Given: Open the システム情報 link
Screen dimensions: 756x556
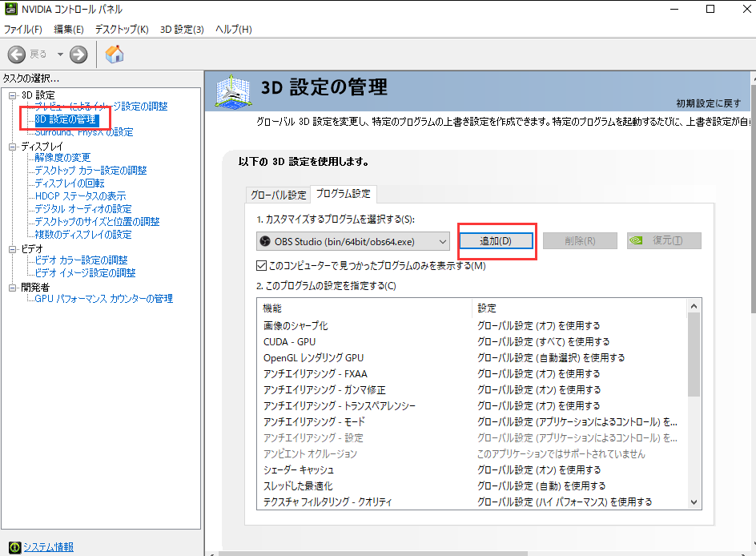Looking at the screenshot, I should pos(49,547).
